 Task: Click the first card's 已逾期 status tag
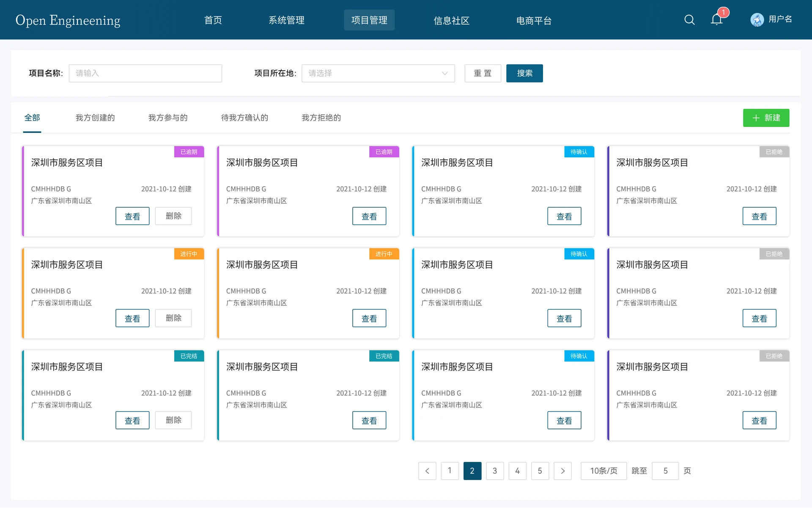pyautogui.click(x=189, y=152)
